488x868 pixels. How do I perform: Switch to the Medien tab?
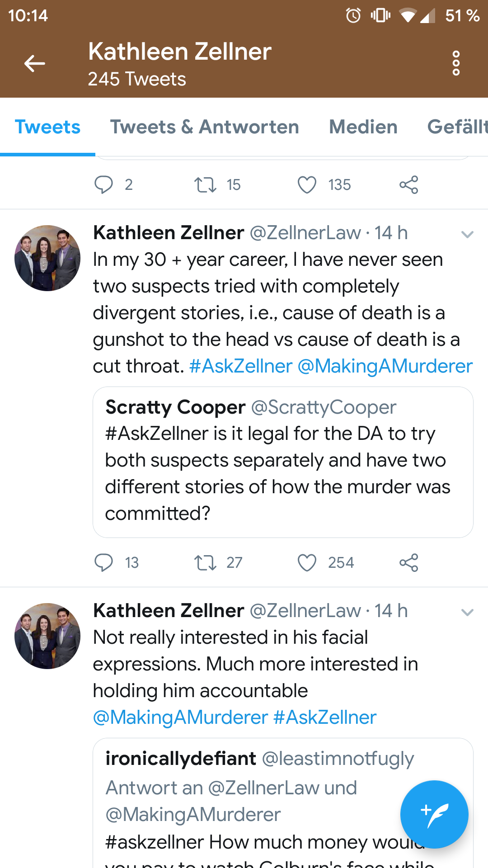(x=363, y=127)
